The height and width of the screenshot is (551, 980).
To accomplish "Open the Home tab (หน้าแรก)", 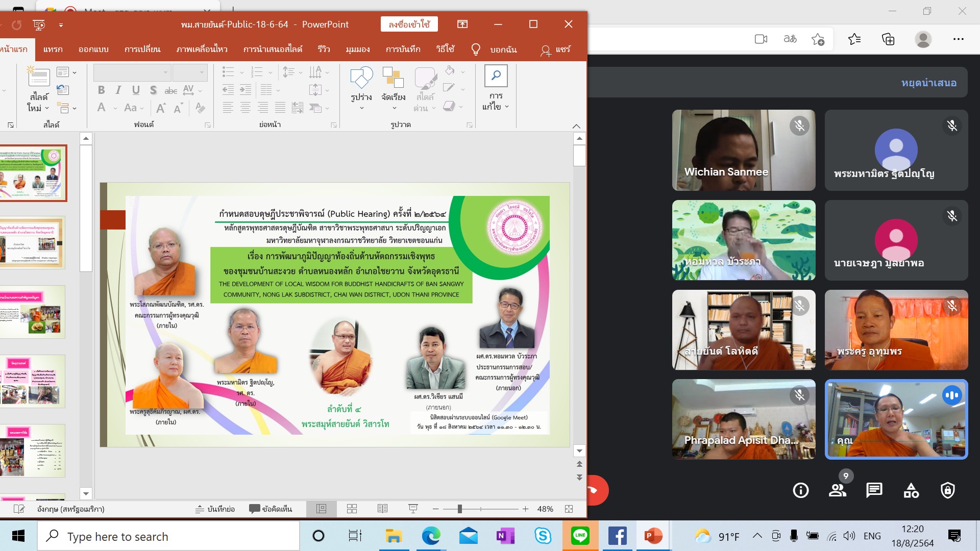I will coord(14,49).
